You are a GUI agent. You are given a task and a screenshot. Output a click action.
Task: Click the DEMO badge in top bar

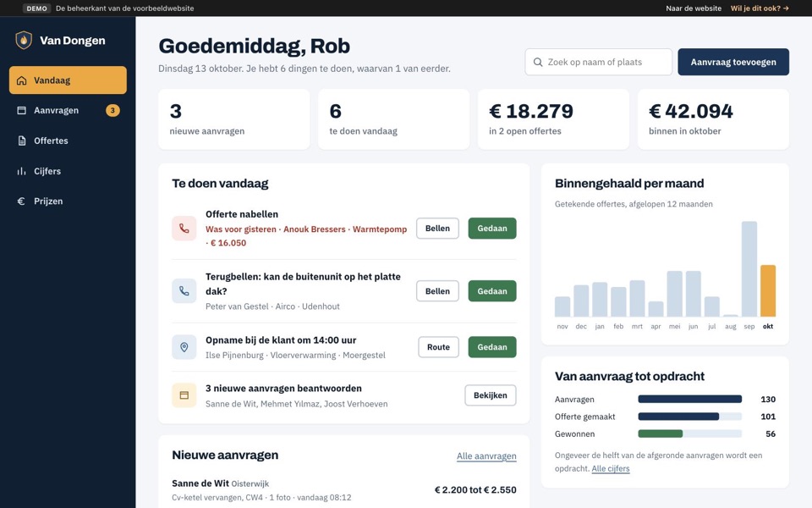click(x=36, y=8)
